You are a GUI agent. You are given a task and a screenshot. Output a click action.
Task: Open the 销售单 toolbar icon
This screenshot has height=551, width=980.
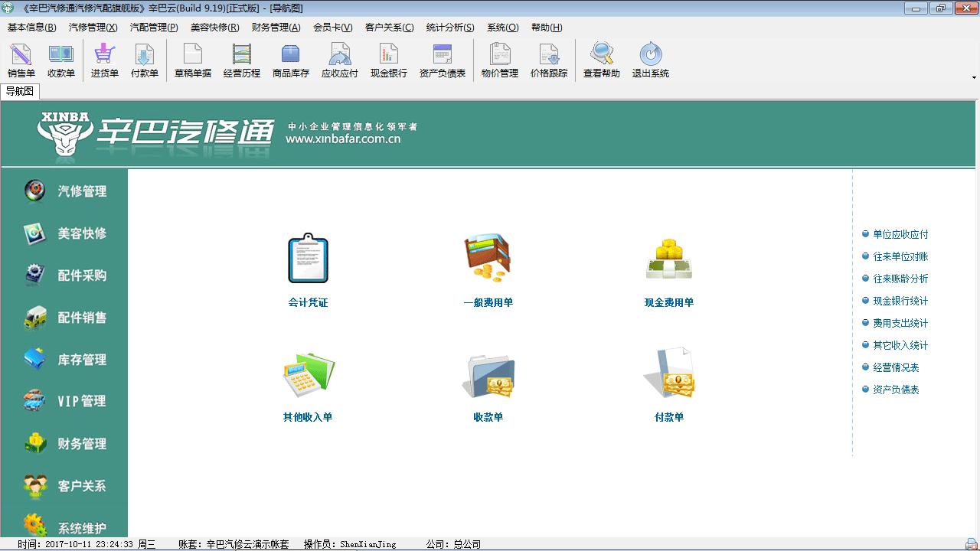(21, 60)
